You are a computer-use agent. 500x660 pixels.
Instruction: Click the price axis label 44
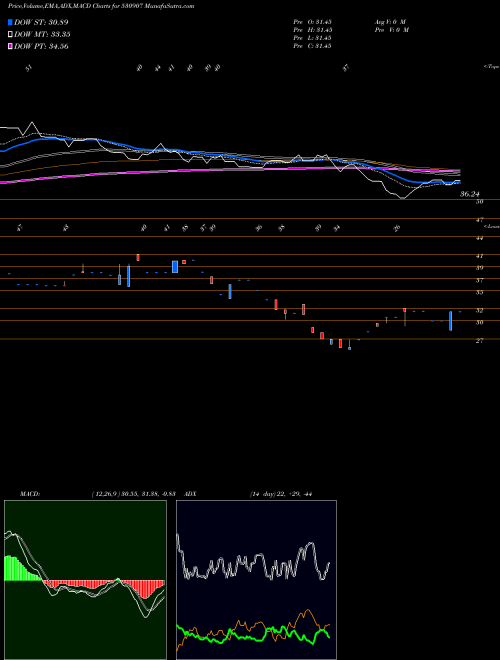[479, 238]
